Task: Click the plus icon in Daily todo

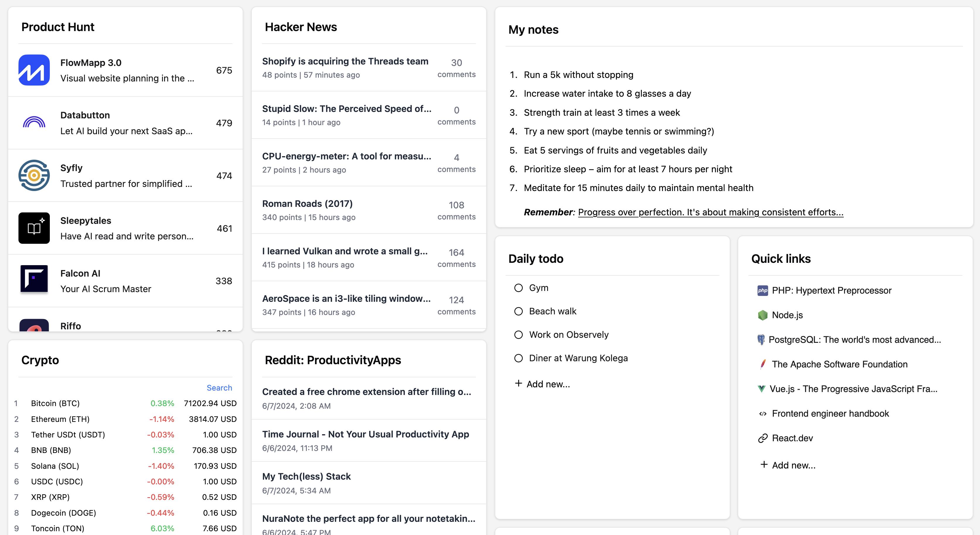Action: point(518,383)
